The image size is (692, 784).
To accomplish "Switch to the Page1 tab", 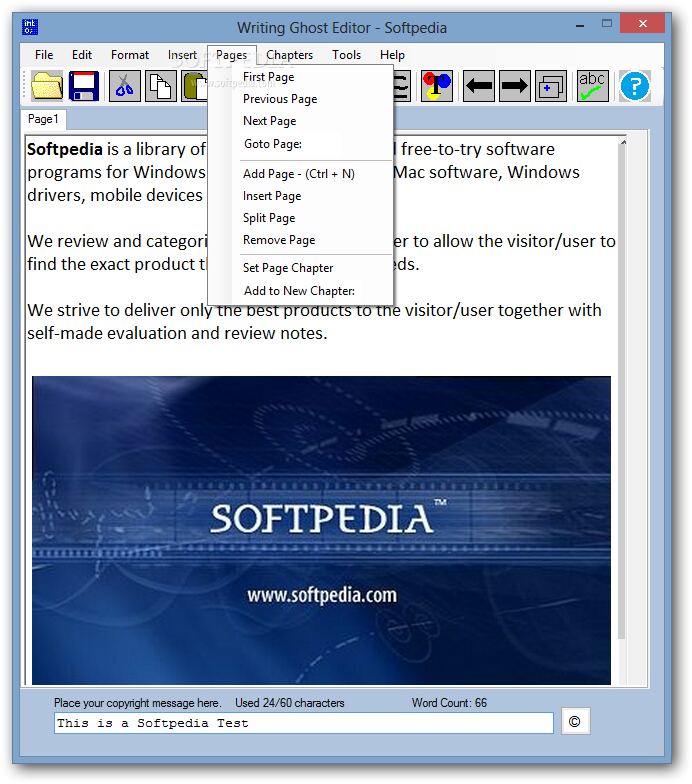I will point(44,119).
